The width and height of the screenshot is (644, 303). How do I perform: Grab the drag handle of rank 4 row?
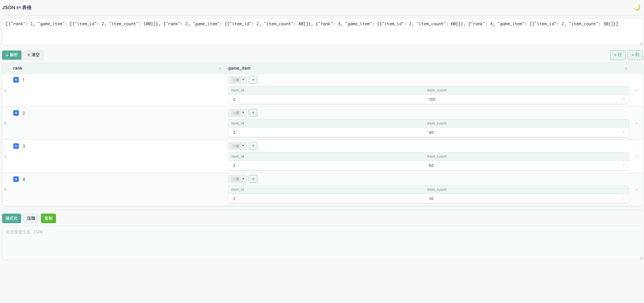click(x=5, y=190)
